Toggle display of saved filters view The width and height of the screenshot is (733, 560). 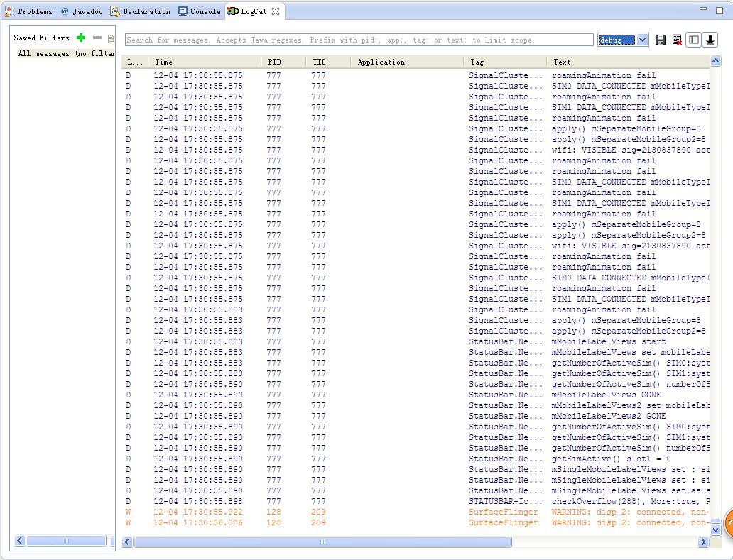pyautogui.click(x=694, y=40)
